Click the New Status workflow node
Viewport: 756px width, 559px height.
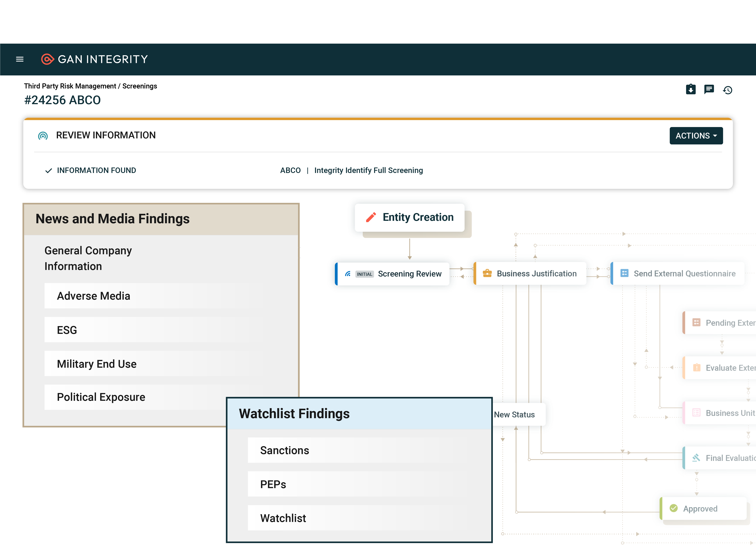click(x=514, y=414)
